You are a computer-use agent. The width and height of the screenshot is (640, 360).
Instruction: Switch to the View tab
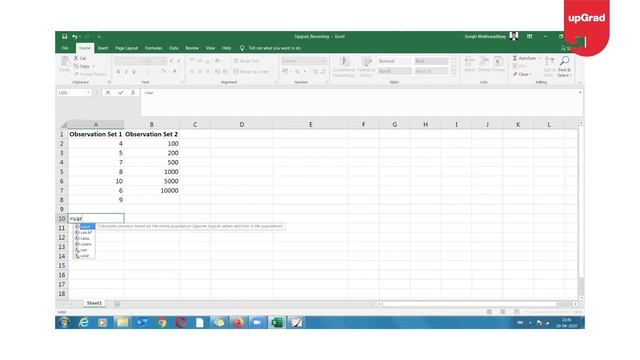(210, 48)
